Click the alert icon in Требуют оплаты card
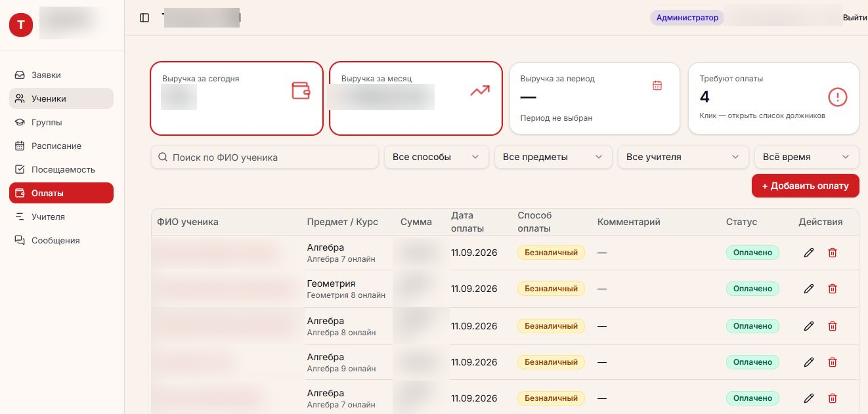This screenshot has width=868, height=414. pos(838,97)
